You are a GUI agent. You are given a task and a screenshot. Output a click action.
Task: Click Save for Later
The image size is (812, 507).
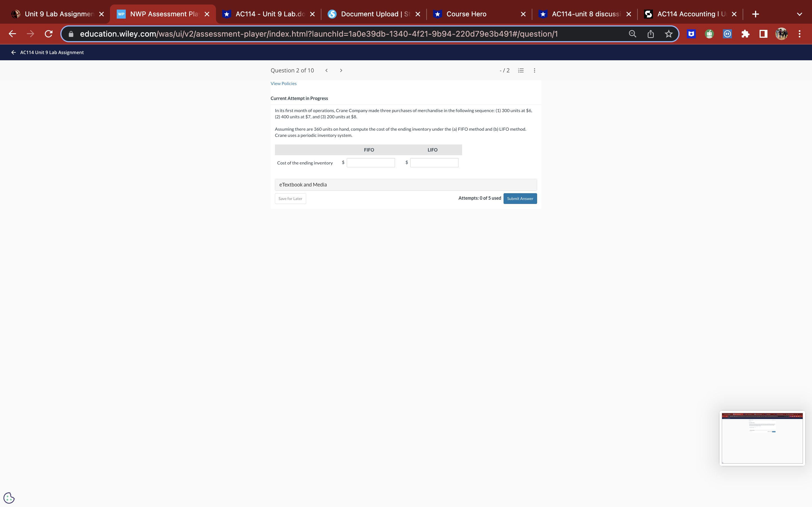coord(290,198)
